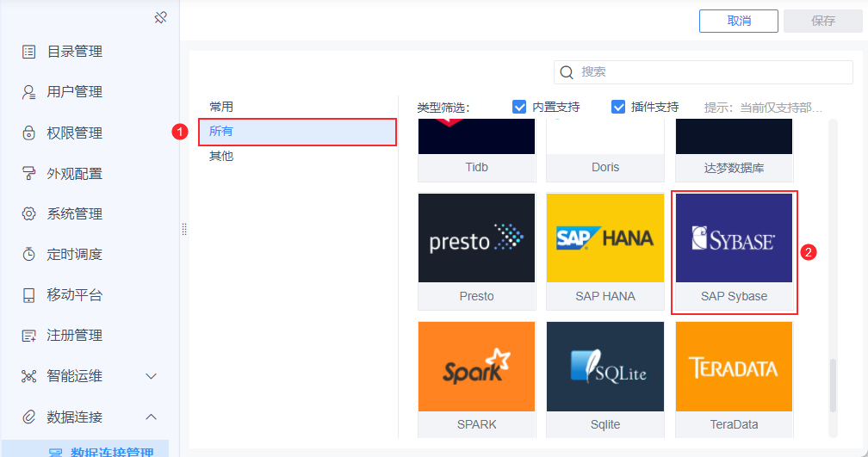Screen dimensions: 868x457
Task: Click the TeraData text label
Action: (x=734, y=424)
